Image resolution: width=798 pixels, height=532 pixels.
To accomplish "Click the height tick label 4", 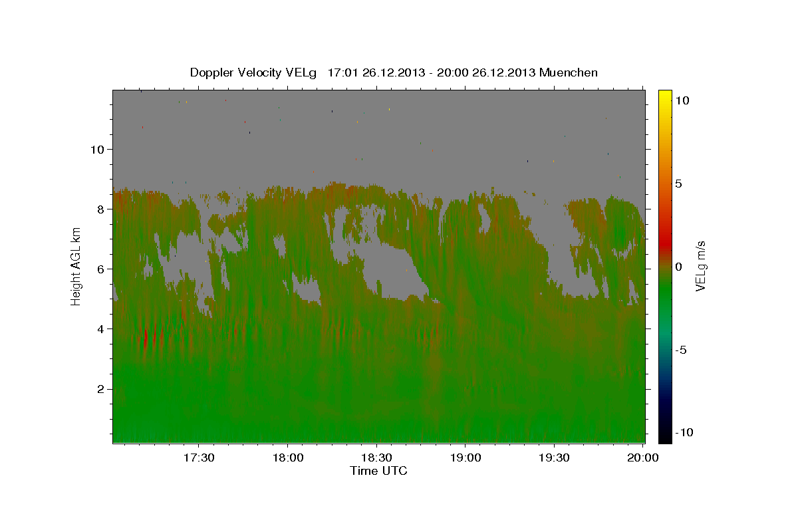I will (102, 329).
